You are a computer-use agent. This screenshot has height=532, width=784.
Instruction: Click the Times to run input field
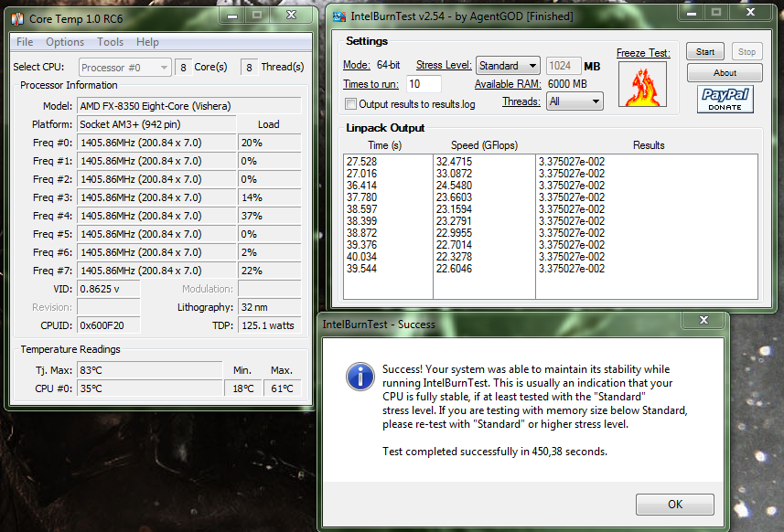pos(424,84)
